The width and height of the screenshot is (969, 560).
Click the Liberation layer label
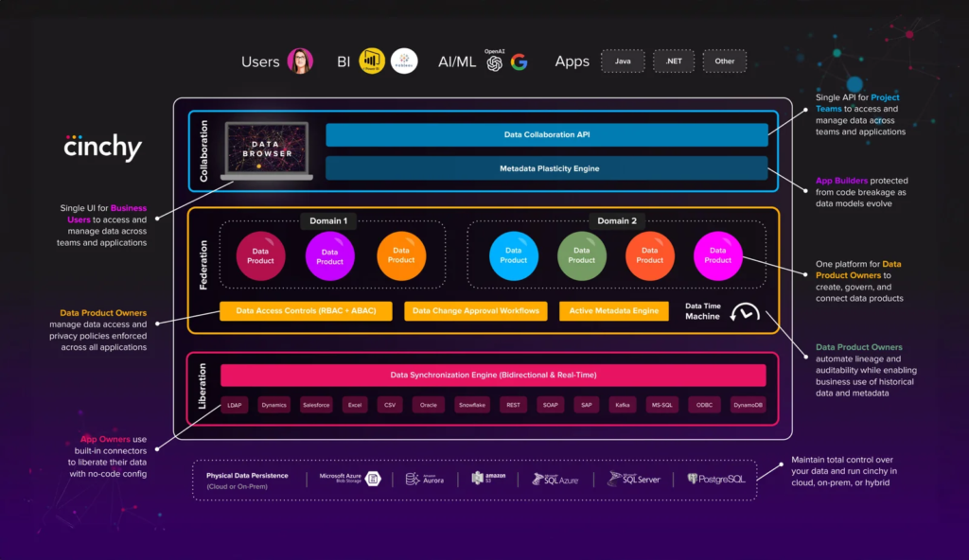pos(203,386)
